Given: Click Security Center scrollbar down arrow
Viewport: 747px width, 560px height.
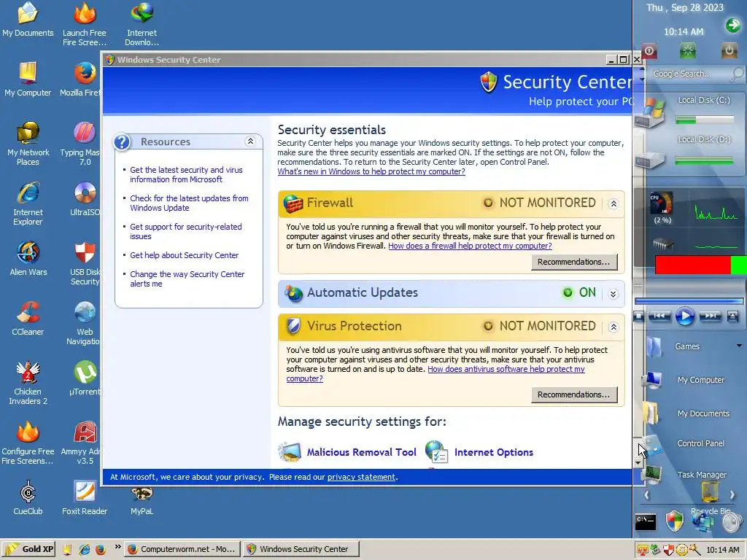Looking at the screenshot, I should tap(638, 463).
